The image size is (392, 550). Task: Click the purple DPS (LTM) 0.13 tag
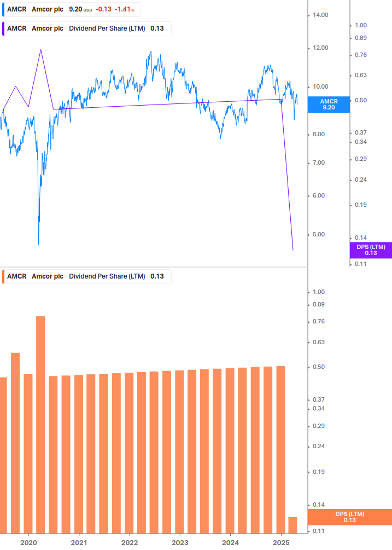pos(371,250)
